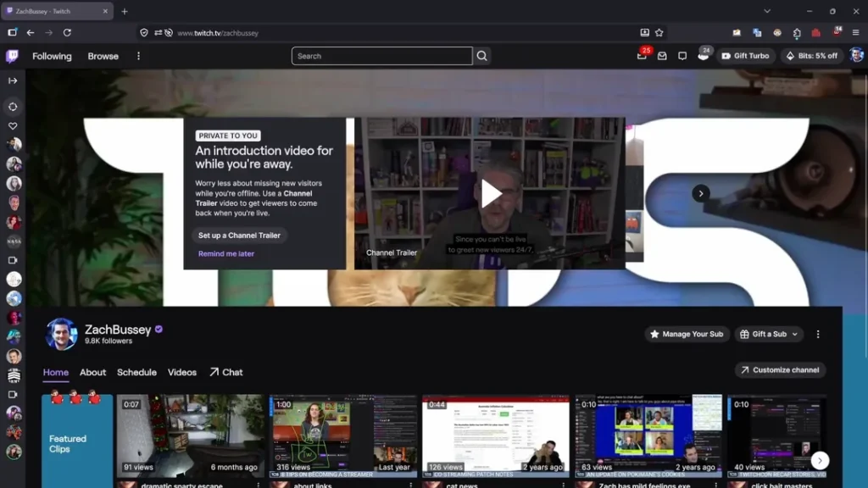Open the channel options three-dot menu

[x=818, y=334]
